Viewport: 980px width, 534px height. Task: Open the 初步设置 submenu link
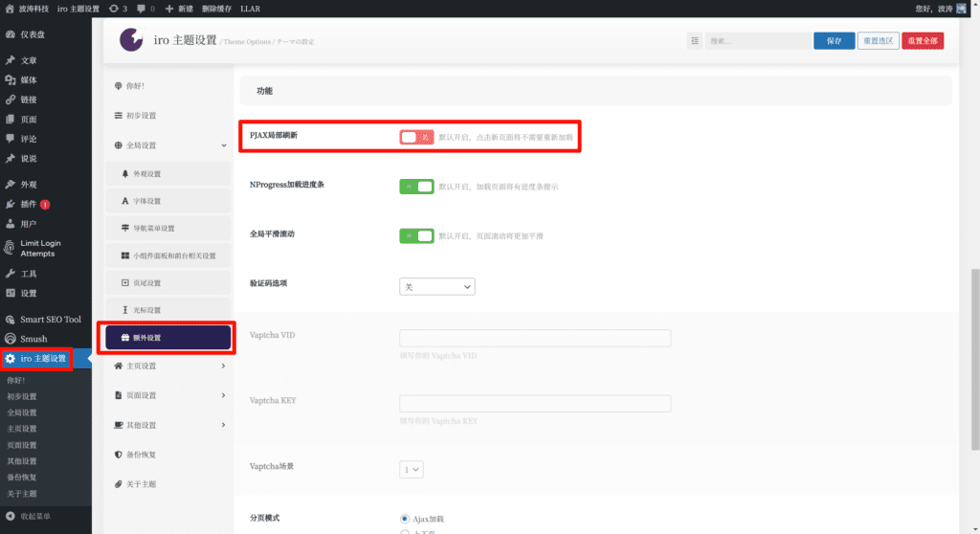tap(22, 396)
